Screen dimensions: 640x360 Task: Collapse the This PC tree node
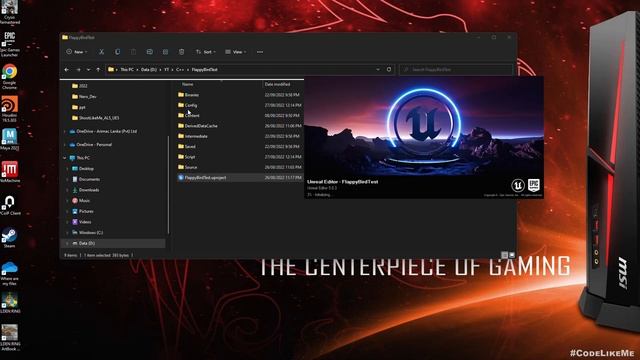point(65,158)
